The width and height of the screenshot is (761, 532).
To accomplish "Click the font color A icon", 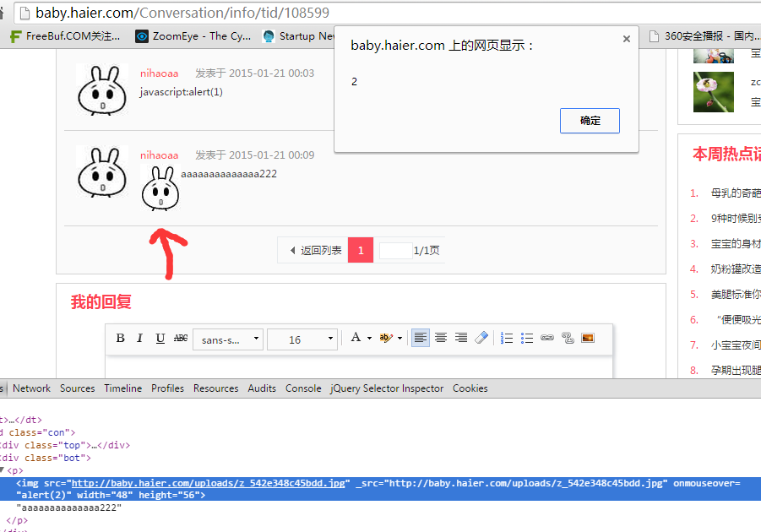I will click(356, 337).
